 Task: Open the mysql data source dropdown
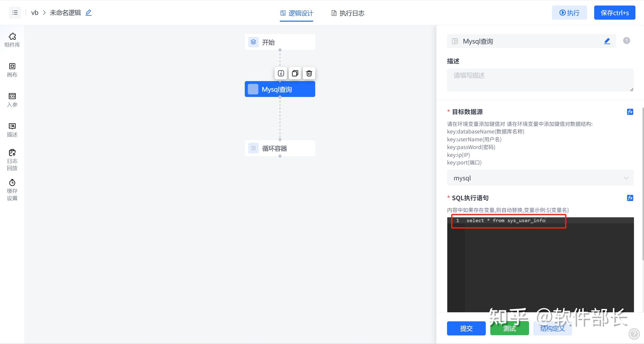pyautogui.click(x=540, y=178)
